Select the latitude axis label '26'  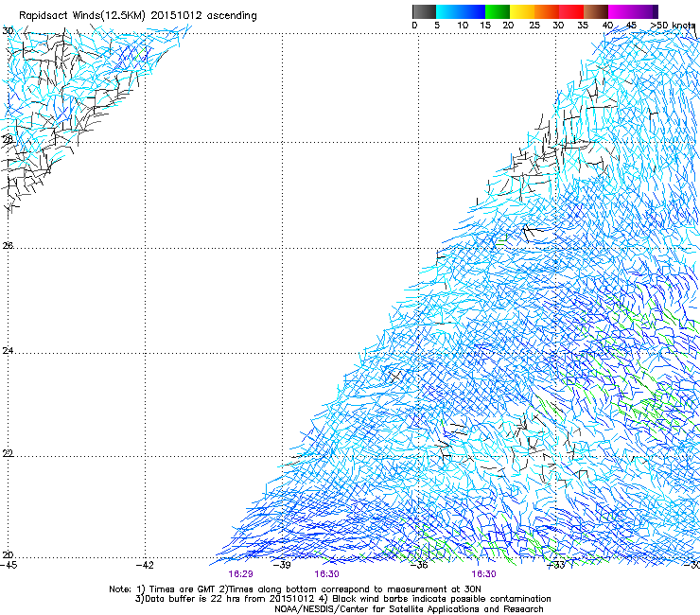click(8, 246)
